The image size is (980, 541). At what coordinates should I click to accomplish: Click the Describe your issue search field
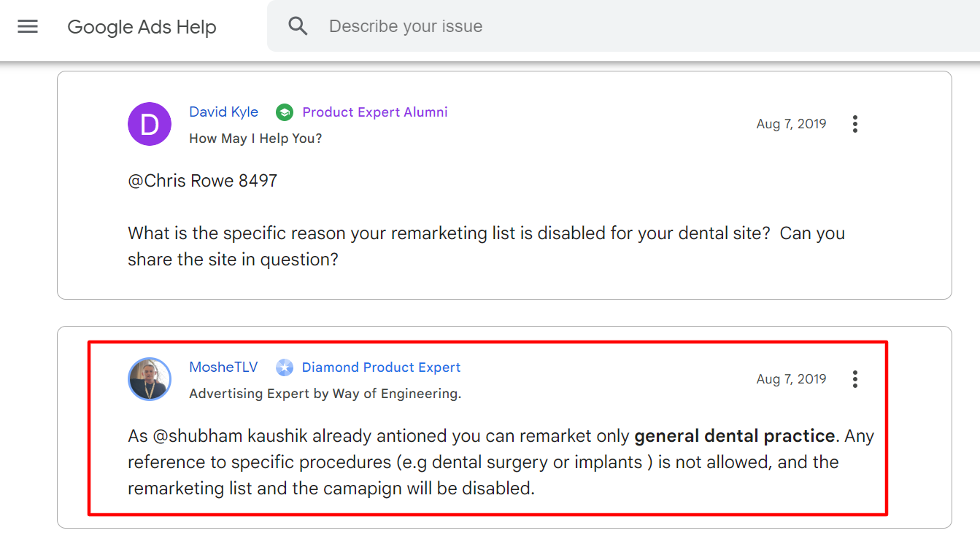[584, 26]
